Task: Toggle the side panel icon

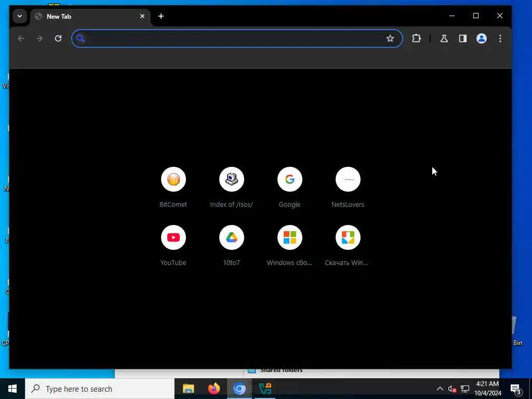Action: (x=463, y=38)
